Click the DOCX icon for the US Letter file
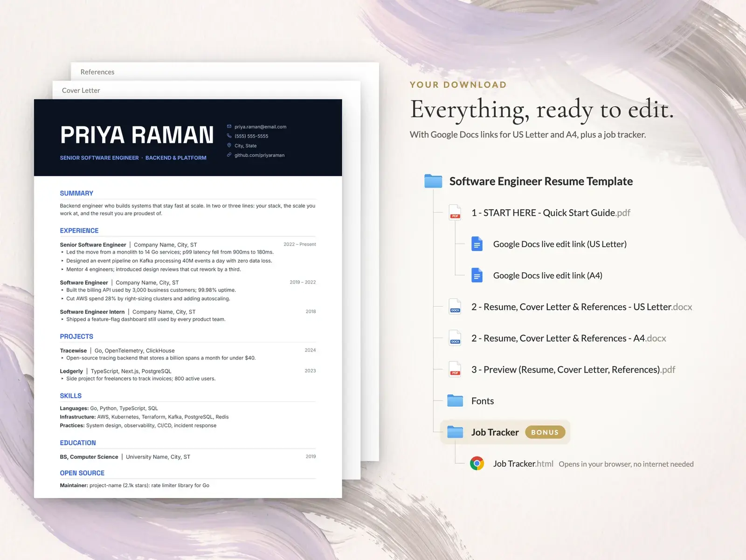The width and height of the screenshot is (746, 560). tap(455, 307)
